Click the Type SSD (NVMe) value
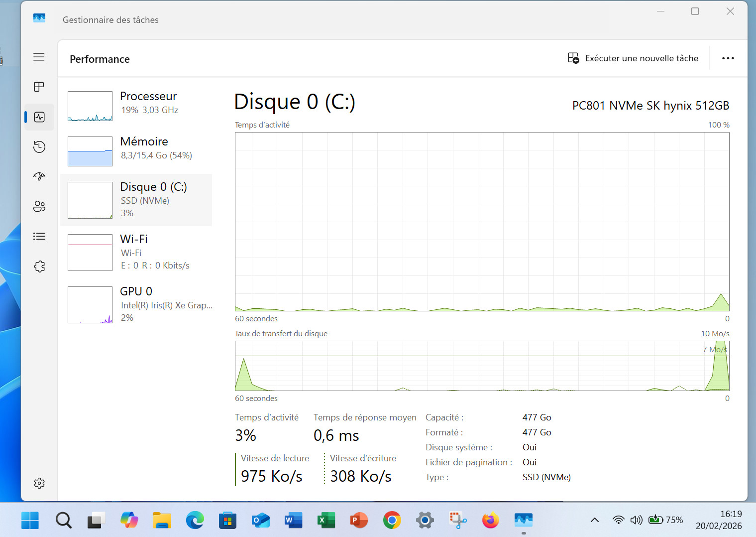756x537 pixels. (x=546, y=477)
